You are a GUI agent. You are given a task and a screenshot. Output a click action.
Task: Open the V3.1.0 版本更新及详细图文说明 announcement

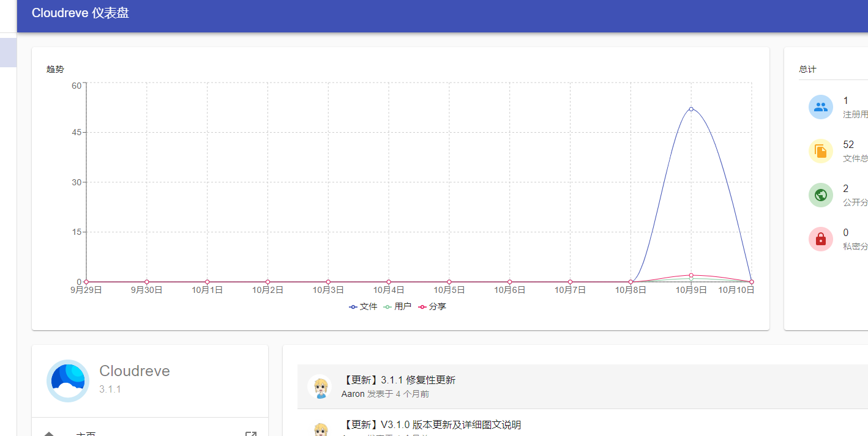[432, 424]
